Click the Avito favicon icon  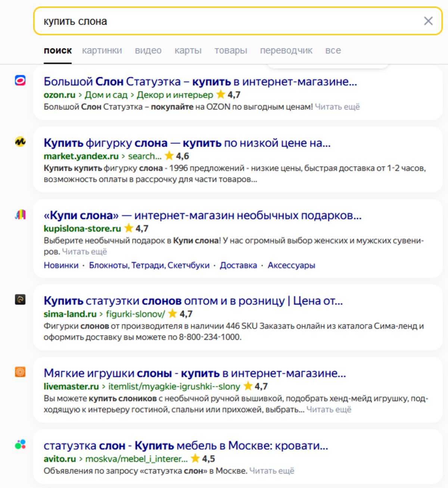pyautogui.click(x=20, y=444)
